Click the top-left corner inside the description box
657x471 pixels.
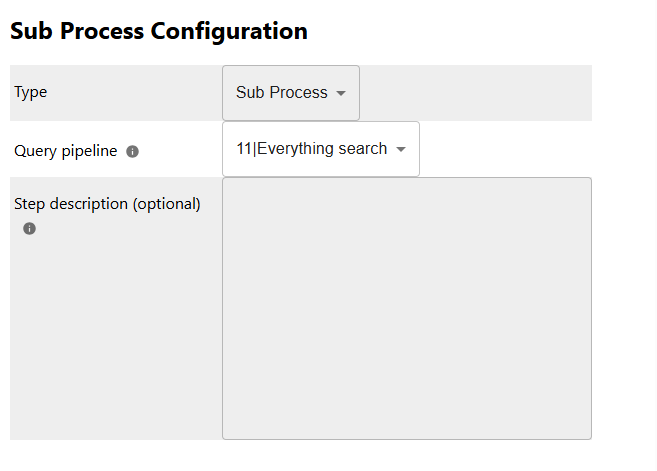click(232, 187)
